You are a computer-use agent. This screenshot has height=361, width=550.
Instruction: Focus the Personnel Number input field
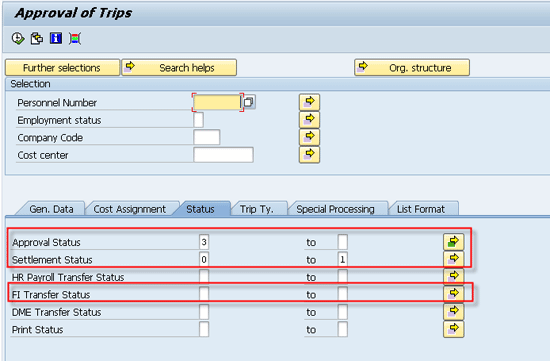click(x=217, y=102)
